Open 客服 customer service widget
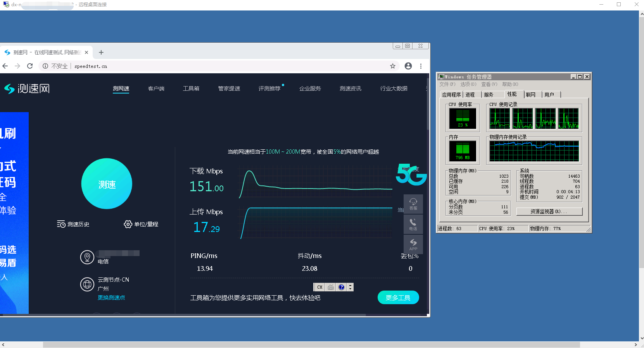The height and width of the screenshot is (348, 644). coord(413,204)
